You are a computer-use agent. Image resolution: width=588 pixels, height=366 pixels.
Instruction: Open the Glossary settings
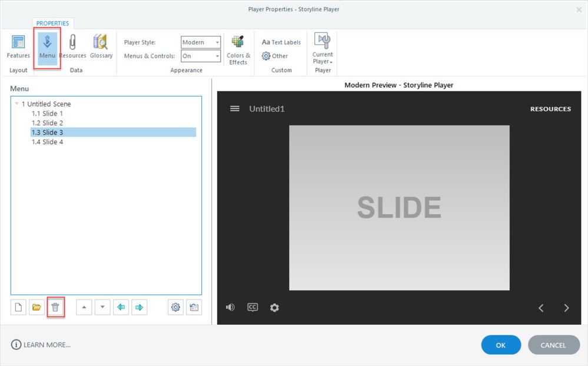tap(101, 47)
